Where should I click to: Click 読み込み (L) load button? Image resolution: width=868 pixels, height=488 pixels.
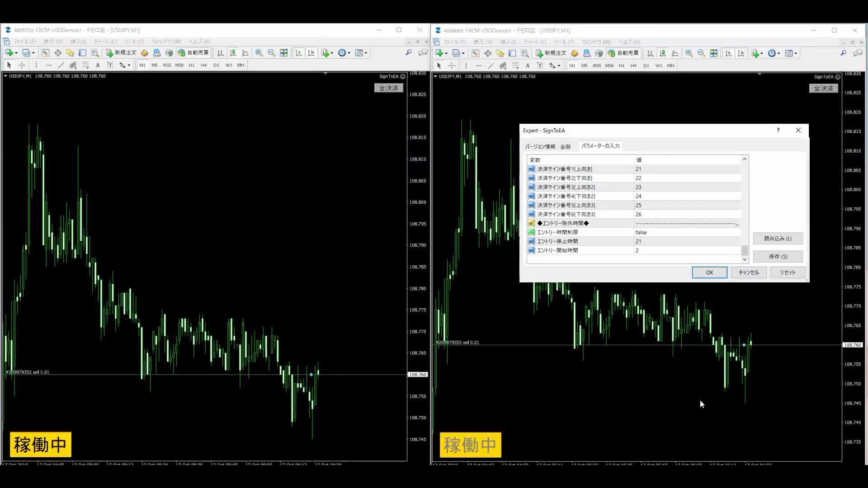pyautogui.click(x=778, y=239)
